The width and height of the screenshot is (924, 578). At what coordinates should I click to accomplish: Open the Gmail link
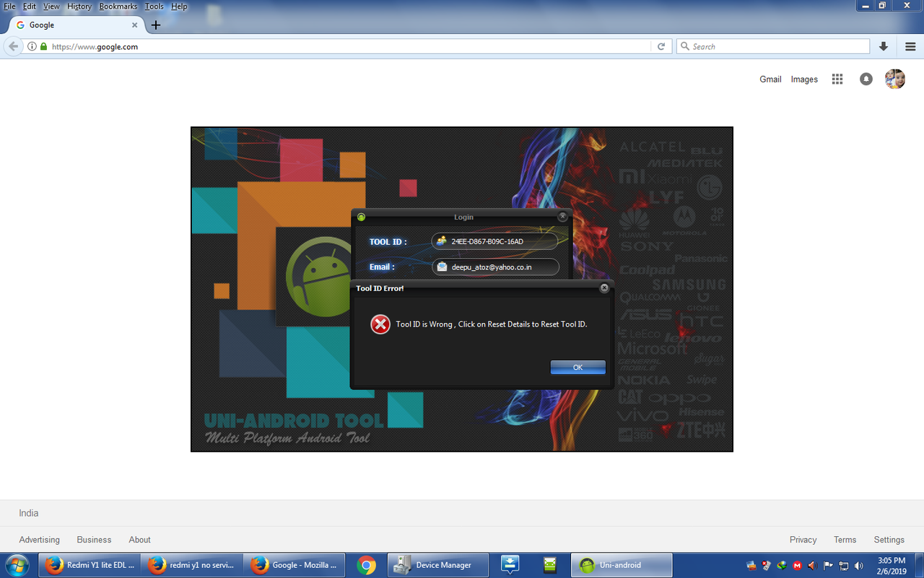pos(770,79)
